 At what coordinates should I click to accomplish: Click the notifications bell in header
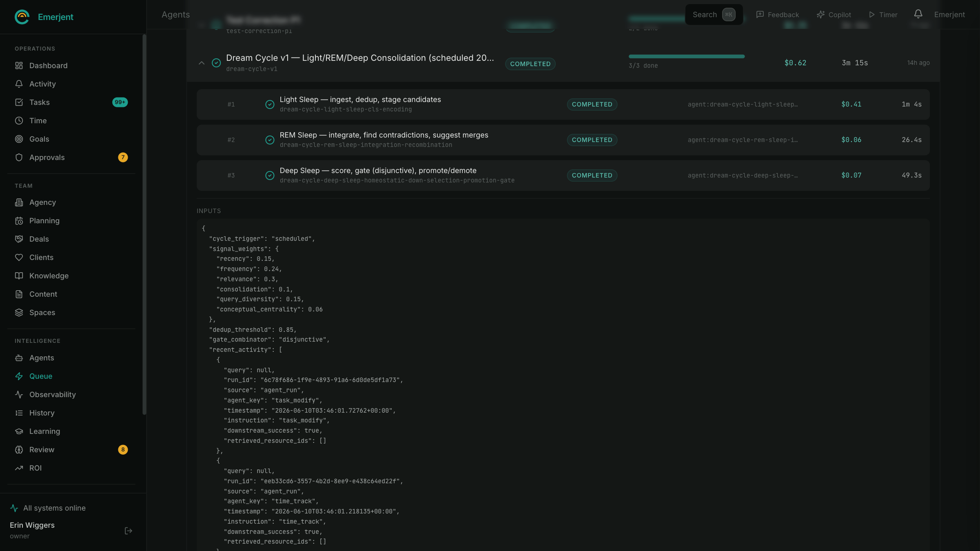point(918,14)
